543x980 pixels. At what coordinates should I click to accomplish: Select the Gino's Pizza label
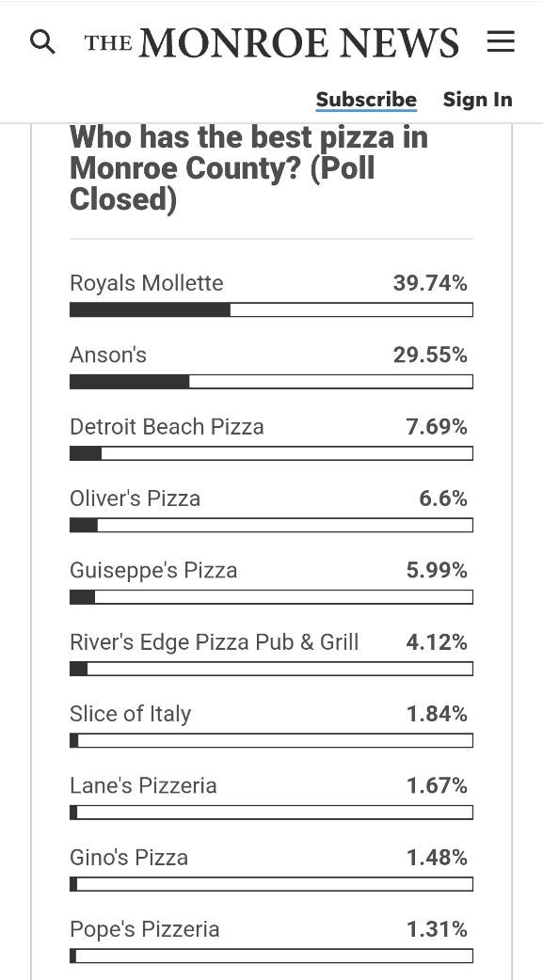click(129, 858)
